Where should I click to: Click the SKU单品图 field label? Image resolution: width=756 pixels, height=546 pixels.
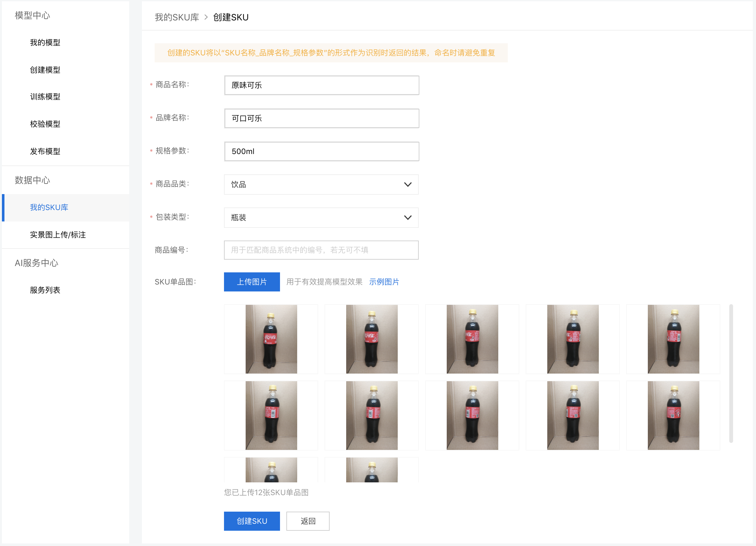[175, 282]
